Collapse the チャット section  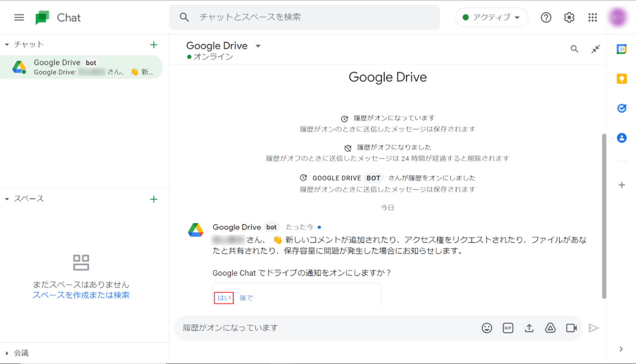tap(7, 45)
